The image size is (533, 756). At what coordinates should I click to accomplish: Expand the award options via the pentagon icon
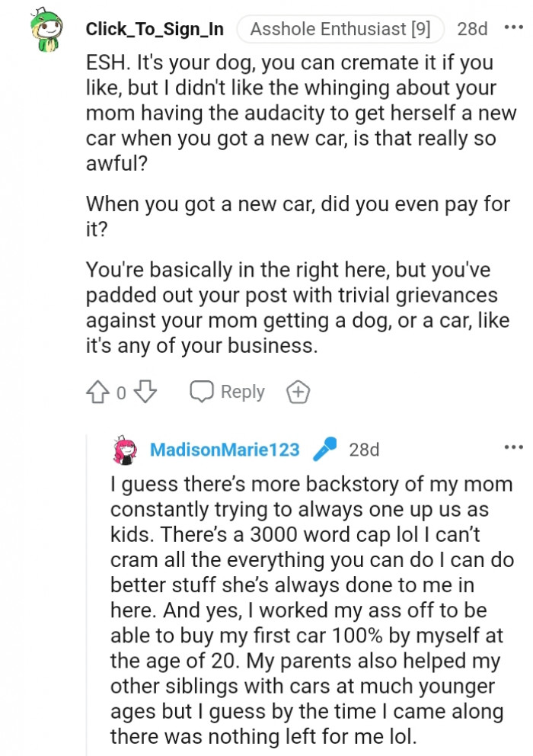[x=298, y=392]
